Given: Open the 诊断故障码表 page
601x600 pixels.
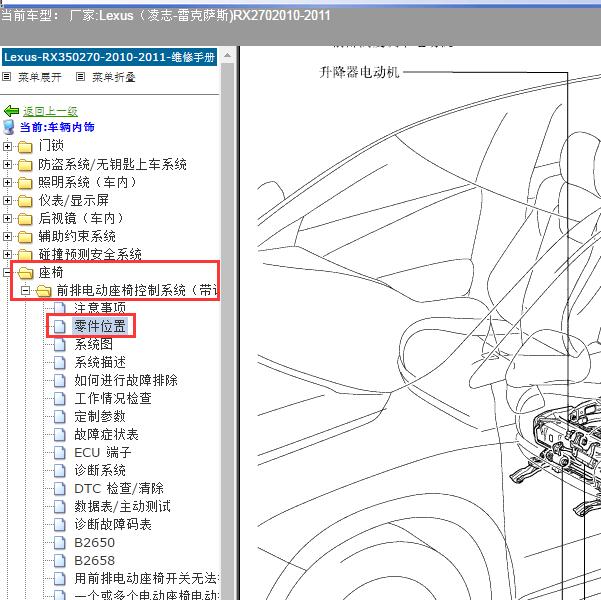Looking at the screenshot, I should click(113, 524).
